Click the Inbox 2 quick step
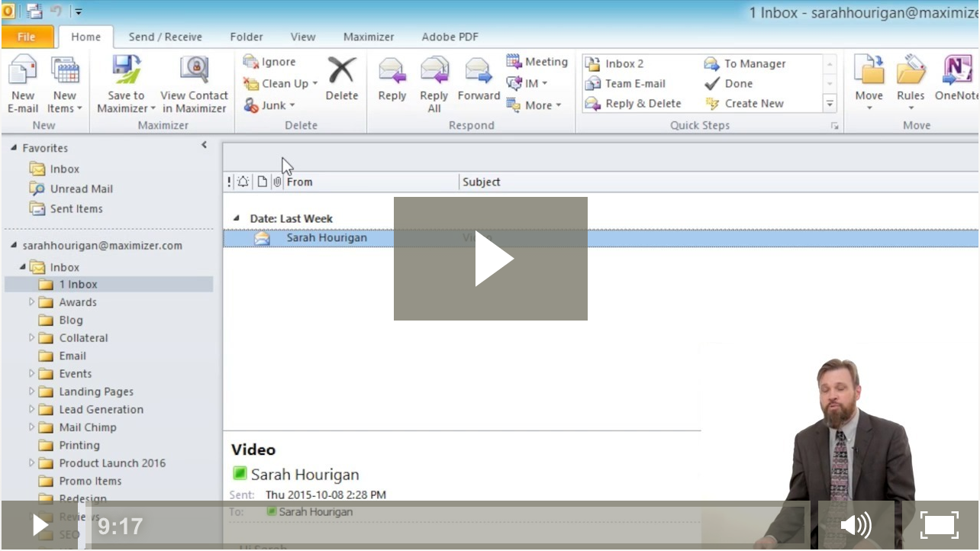 (x=615, y=63)
